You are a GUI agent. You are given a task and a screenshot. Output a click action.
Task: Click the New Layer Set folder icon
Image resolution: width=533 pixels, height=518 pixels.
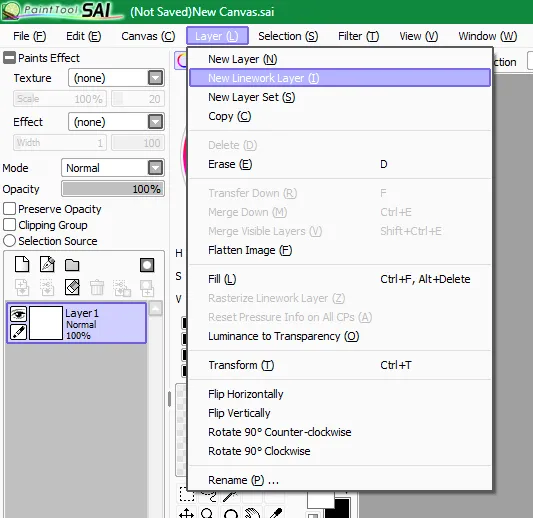72,265
